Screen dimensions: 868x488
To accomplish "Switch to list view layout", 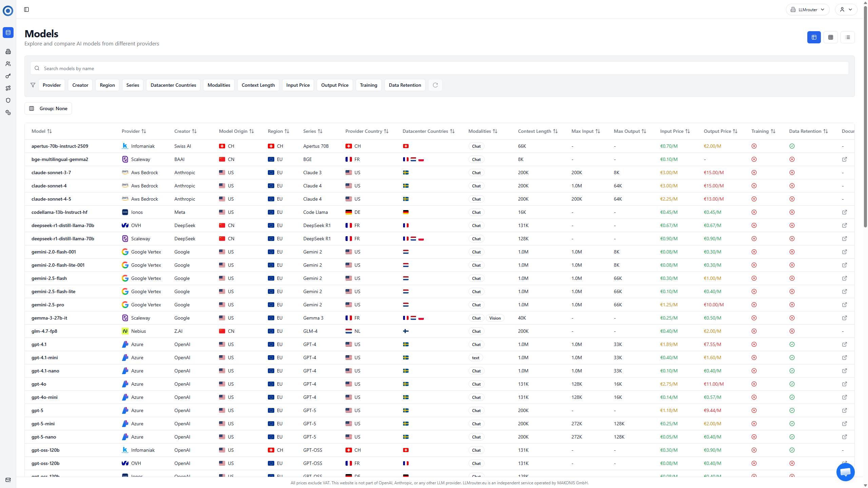I will (x=848, y=37).
